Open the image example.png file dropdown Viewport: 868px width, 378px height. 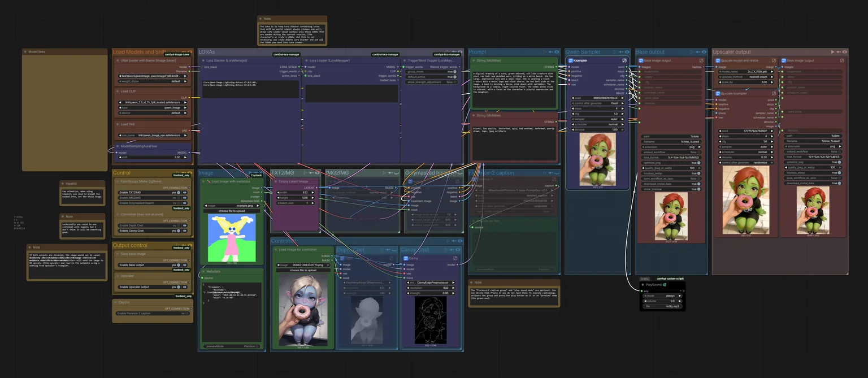pyautogui.click(x=232, y=206)
